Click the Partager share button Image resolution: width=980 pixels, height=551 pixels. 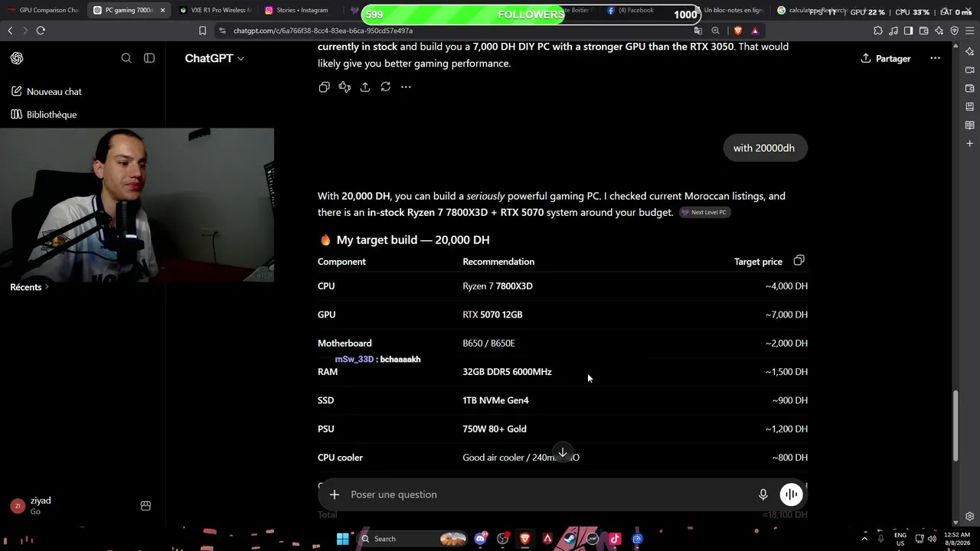coord(886,58)
